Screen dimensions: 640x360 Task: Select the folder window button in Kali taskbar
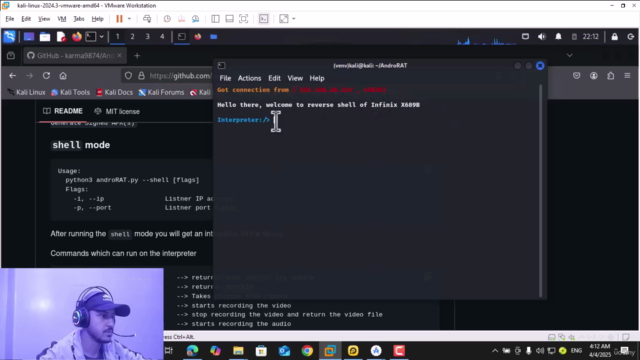pyautogui.click(x=213, y=37)
